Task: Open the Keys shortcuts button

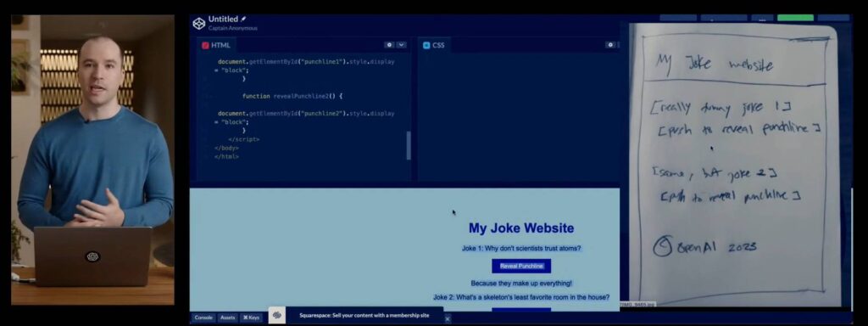Action: pos(251,318)
